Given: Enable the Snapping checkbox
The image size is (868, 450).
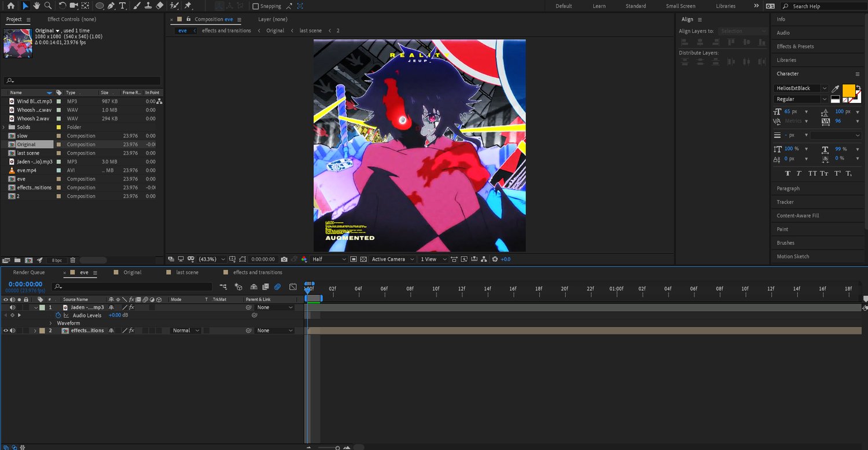Looking at the screenshot, I should coord(256,6).
